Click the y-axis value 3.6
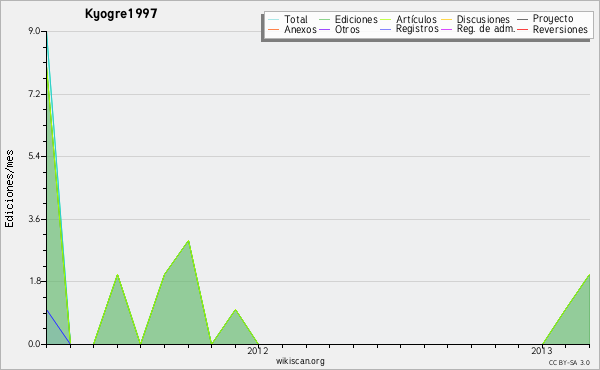Image resolution: width=600 pixels, height=370 pixels. pyautogui.click(x=34, y=219)
